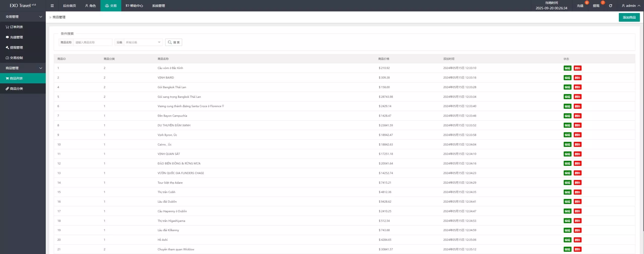Toggle the sidebar collapse hamburger icon
Screen dimensions: 644x254
[52, 6]
